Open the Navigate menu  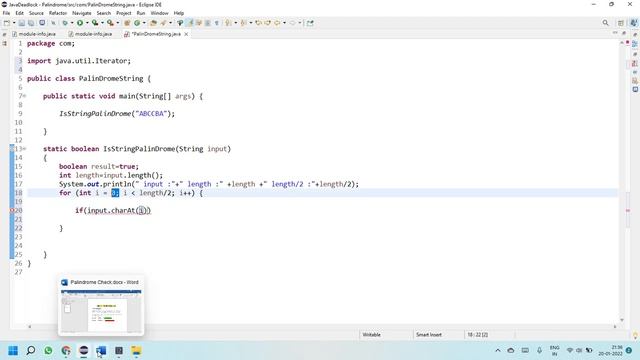tap(82, 13)
